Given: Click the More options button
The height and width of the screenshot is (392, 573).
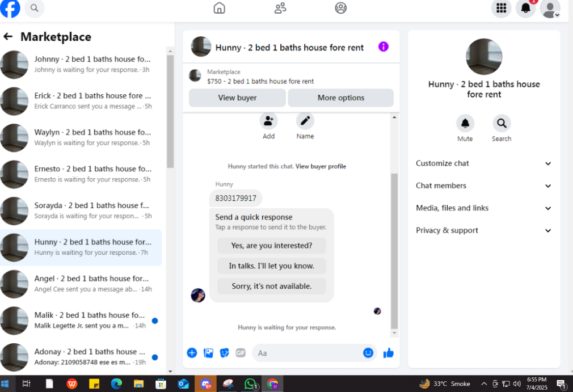Looking at the screenshot, I should click(340, 98).
